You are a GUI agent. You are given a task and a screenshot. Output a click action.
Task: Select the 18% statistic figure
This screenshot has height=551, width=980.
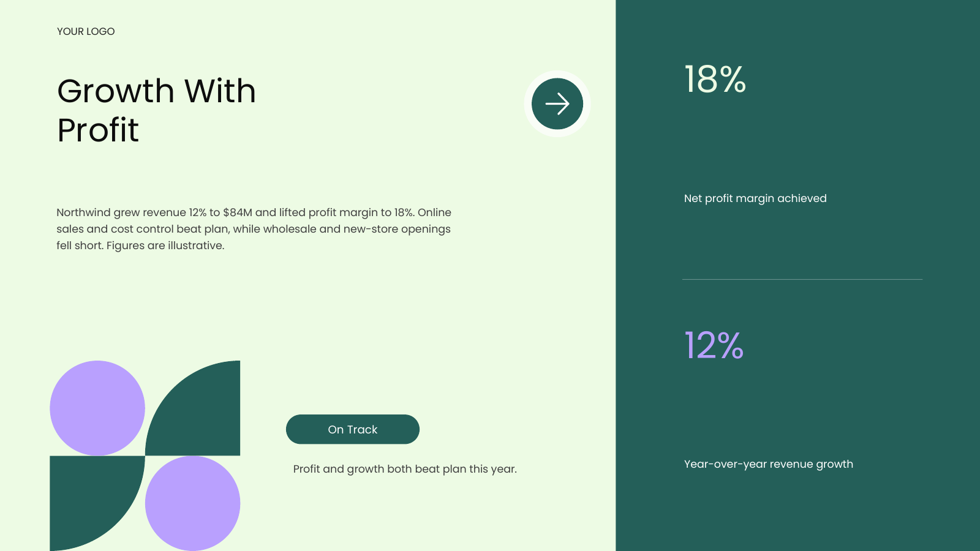click(715, 80)
